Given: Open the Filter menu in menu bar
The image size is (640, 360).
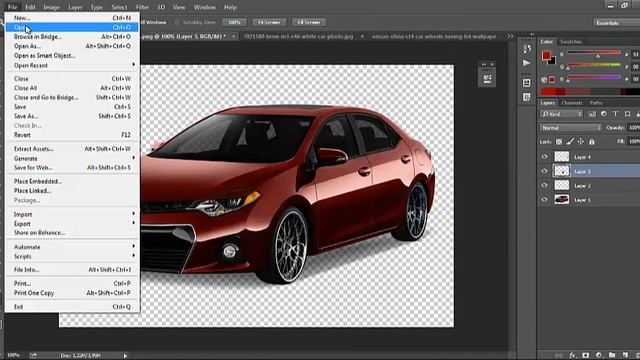Looking at the screenshot, I should 142,7.
